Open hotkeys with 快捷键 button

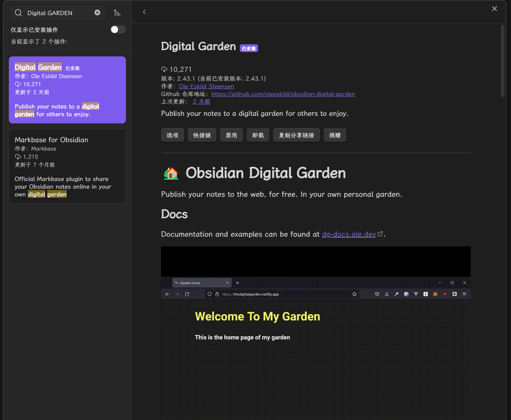202,135
